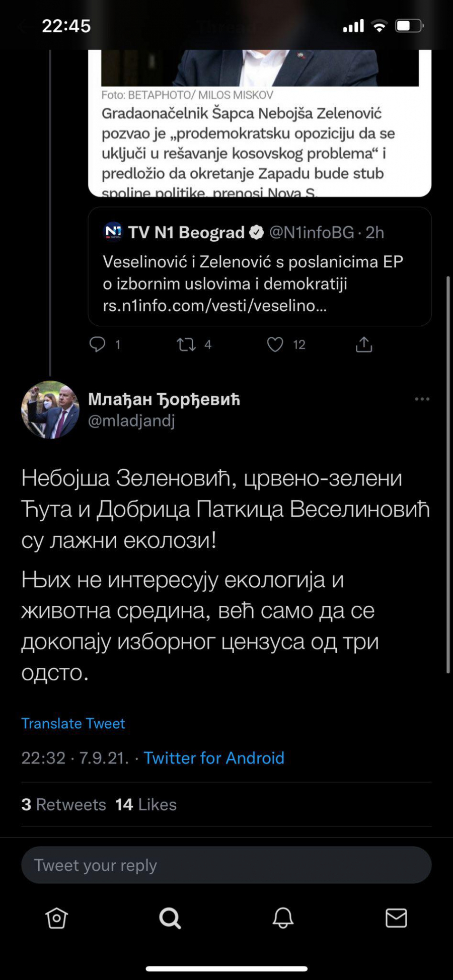Screen dimensions: 453x980
Task: Tap the N1 logo avatar
Action: tap(113, 232)
